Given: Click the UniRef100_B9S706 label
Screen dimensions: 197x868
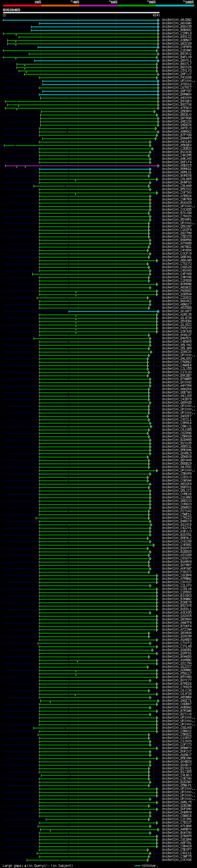Looking at the screenshot, I should pyautogui.click(x=177, y=104).
